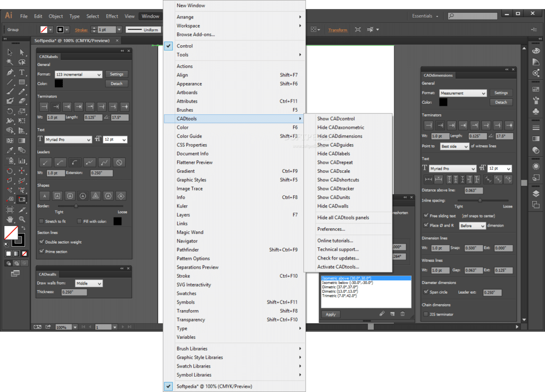Toggle the Span circle checkbox
The width and height of the screenshot is (545, 392).
(426, 292)
